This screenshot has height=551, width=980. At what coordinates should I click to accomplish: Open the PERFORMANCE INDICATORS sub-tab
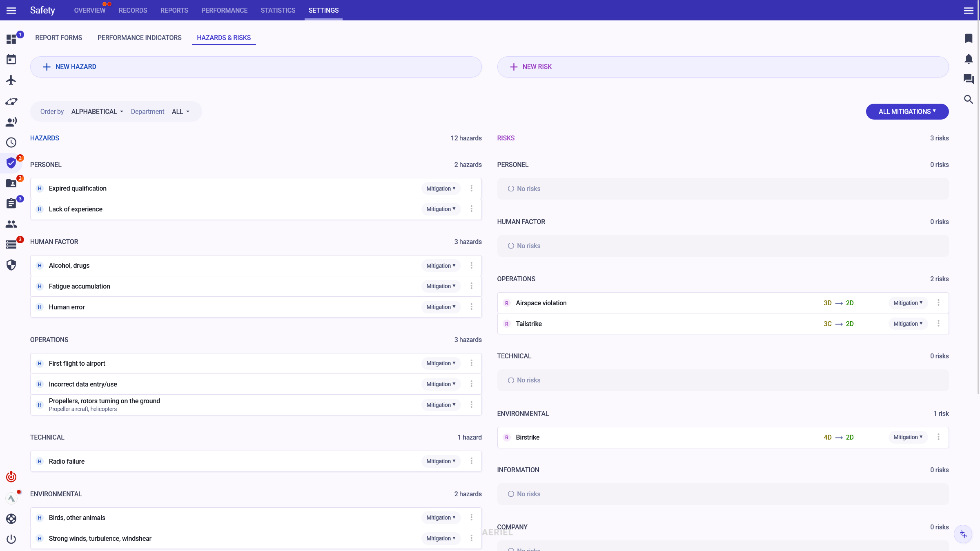coord(139,38)
